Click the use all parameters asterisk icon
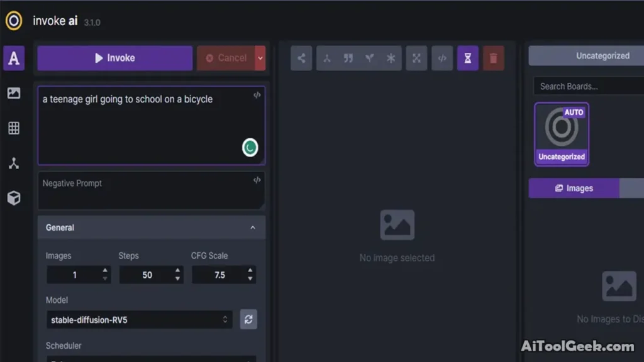 (391, 58)
